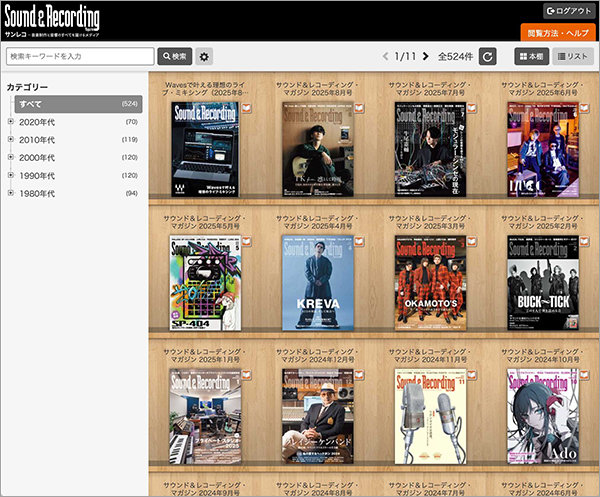Go to previous page with left arrow
The width and height of the screenshot is (600, 497).
(x=386, y=57)
